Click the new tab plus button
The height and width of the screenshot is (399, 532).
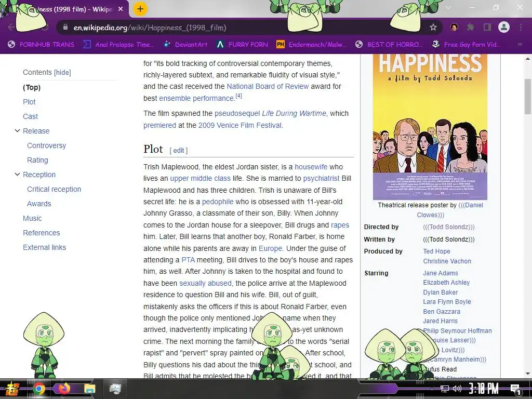140,9
